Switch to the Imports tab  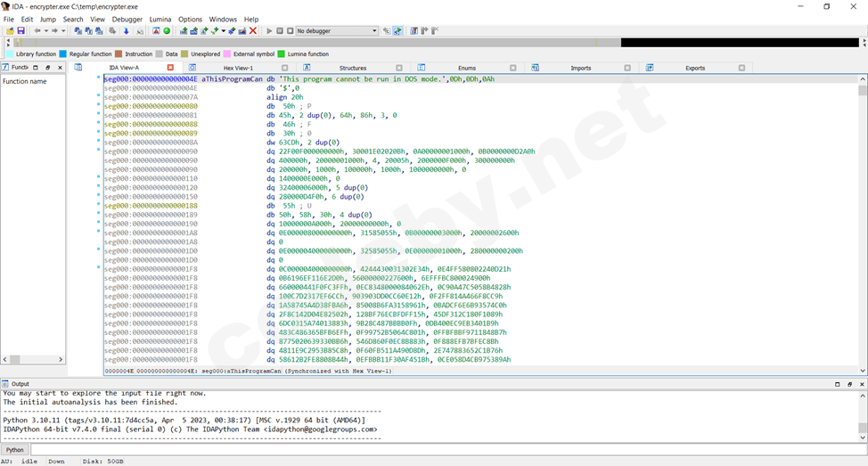point(580,68)
